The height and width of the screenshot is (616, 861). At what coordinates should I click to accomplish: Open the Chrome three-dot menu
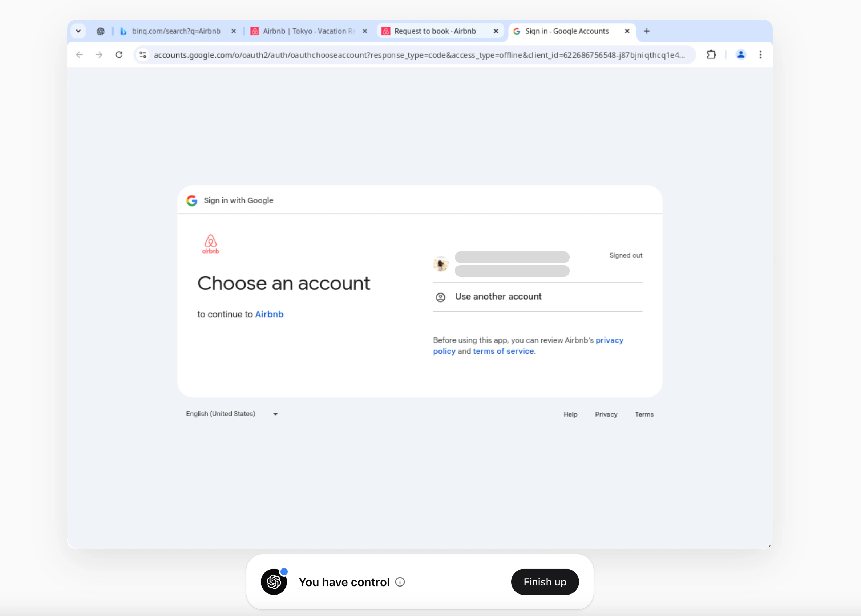click(761, 54)
